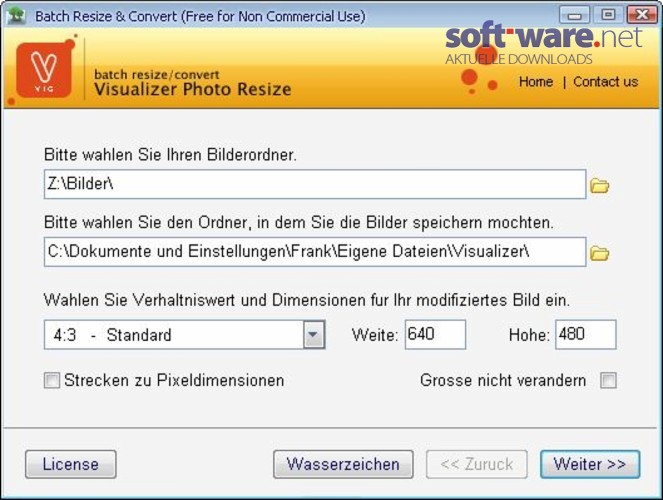Close the Batch Resize window
The image size is (663, 500).
click(641, 15)
